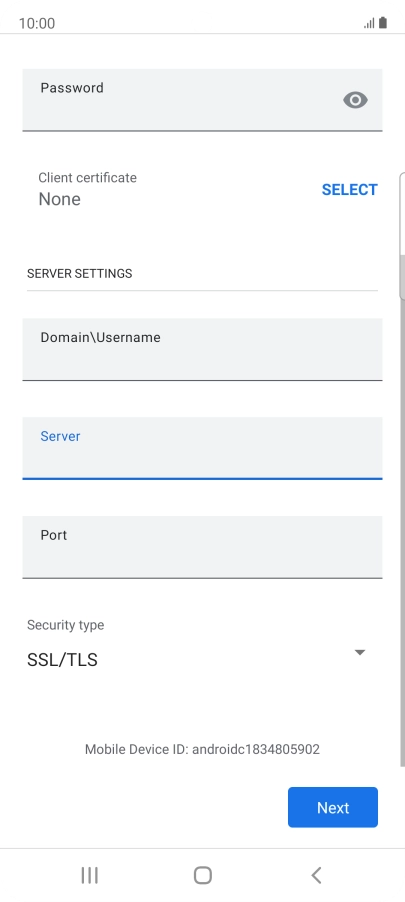Tap the Security type label
405x902 pixels.
click(66, 625)
